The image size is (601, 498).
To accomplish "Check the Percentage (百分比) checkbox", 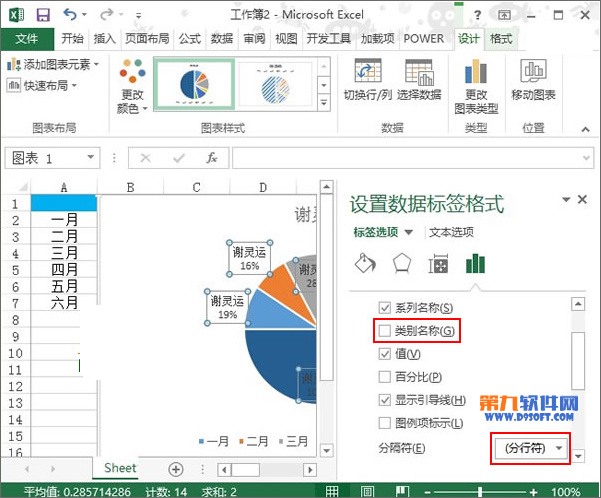I will 384,377.
